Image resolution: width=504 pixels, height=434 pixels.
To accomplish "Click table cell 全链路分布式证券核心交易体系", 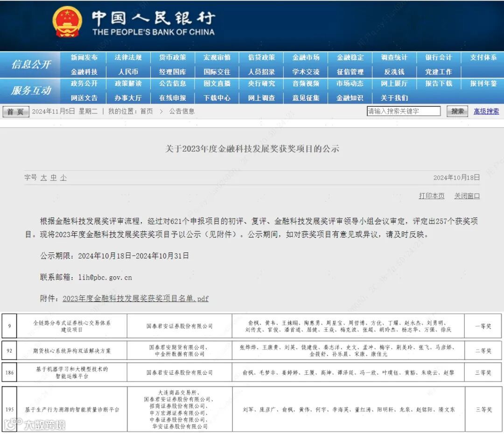I will pos(72,326).
